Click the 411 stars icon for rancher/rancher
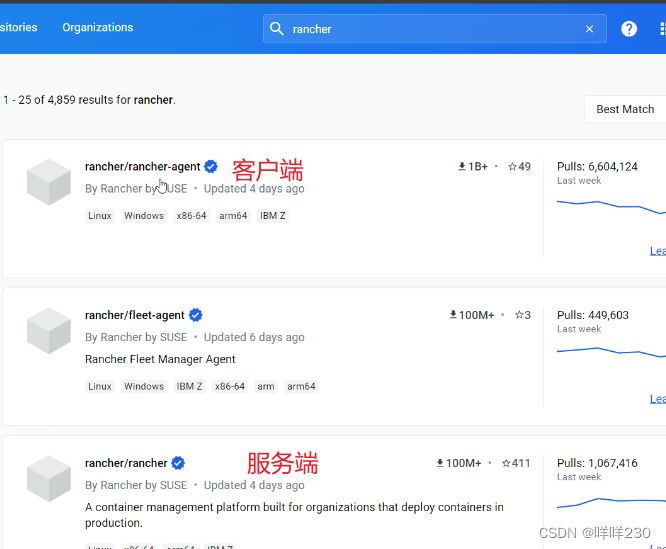The image size is (666, 549). click(506, 463)
